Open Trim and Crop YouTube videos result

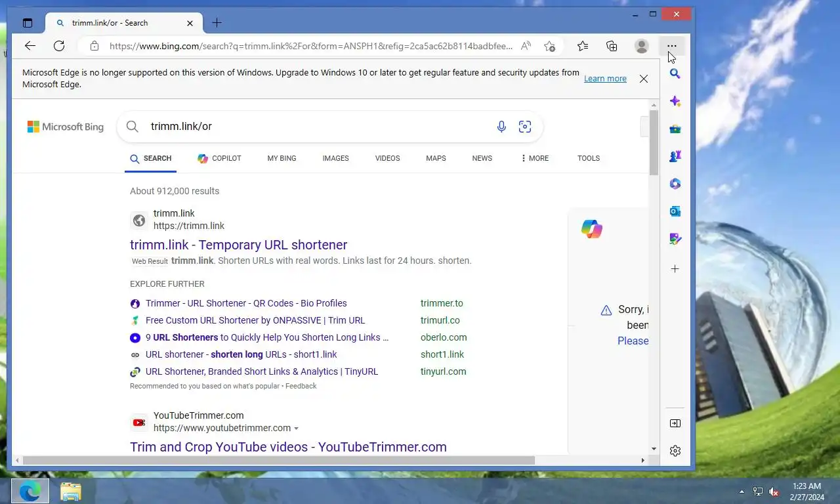[288, 447]
